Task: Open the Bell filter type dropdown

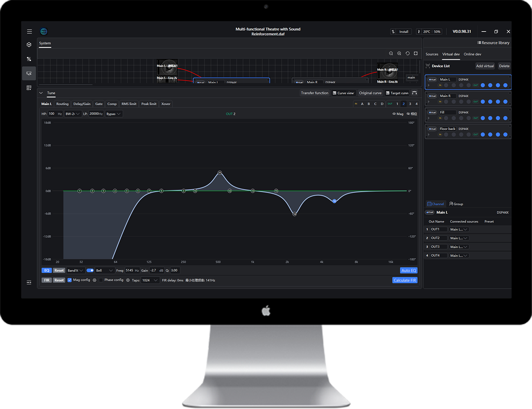Action: coord(105,270)
